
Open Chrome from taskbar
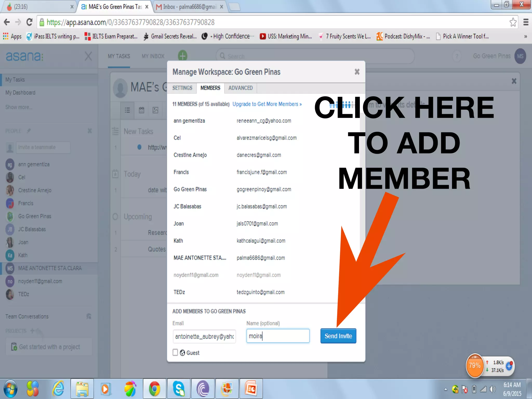point(154,389)
